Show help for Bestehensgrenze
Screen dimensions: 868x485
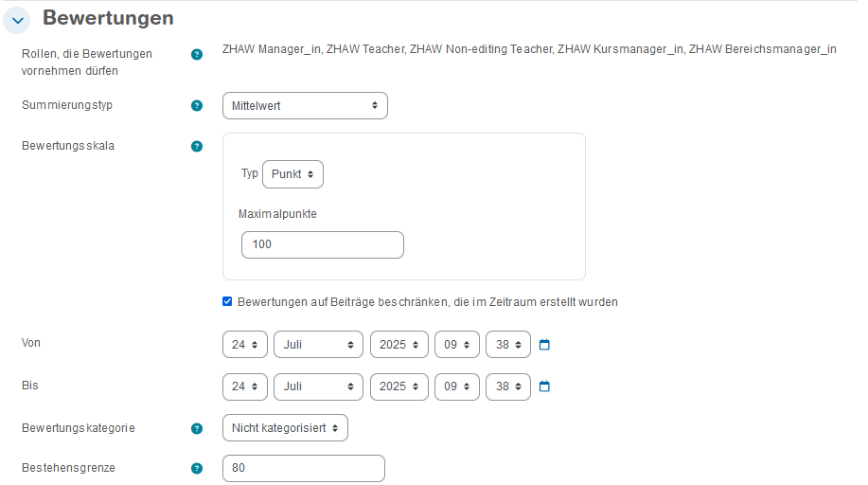click(197, 468)
